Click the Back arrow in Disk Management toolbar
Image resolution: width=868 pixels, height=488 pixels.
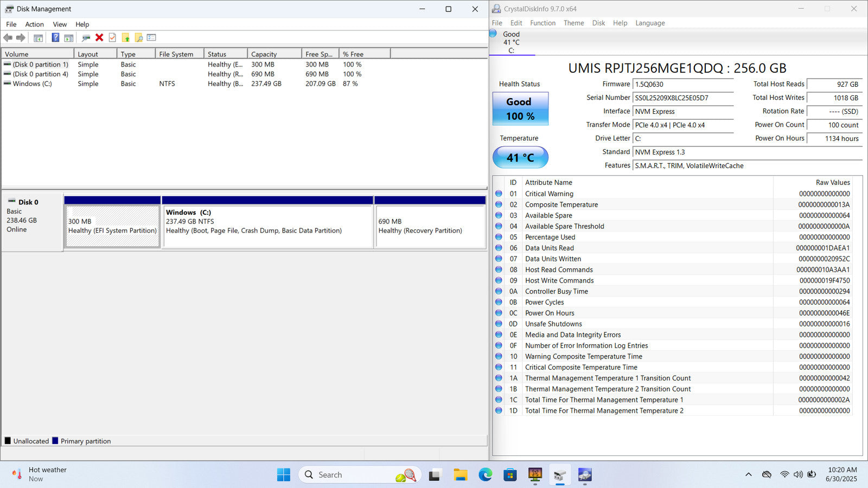click(x=8, y=37)
